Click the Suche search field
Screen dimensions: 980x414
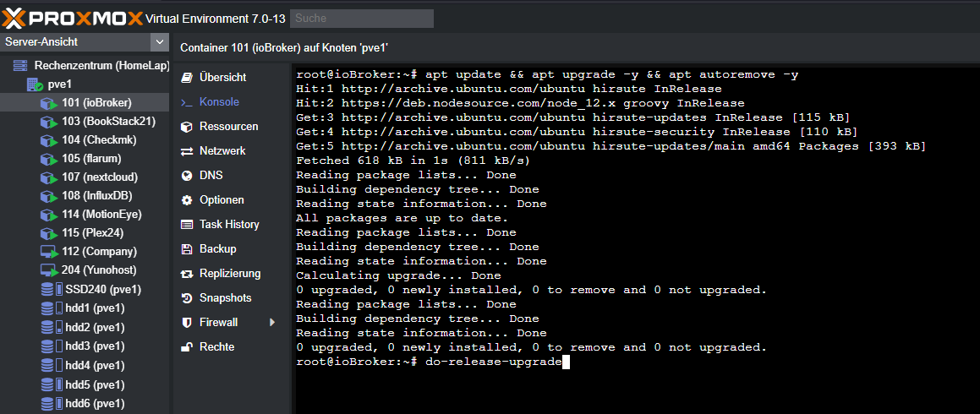[362, 19]
